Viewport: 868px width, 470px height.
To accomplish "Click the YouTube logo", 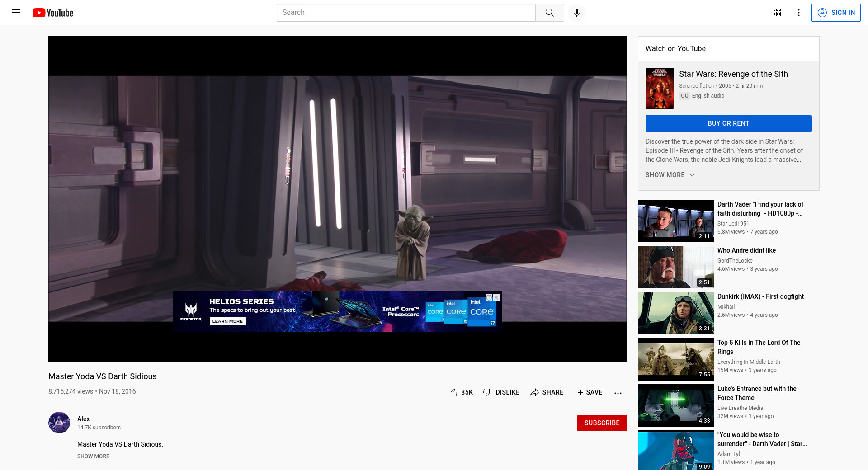I will [x=53, y=13].
